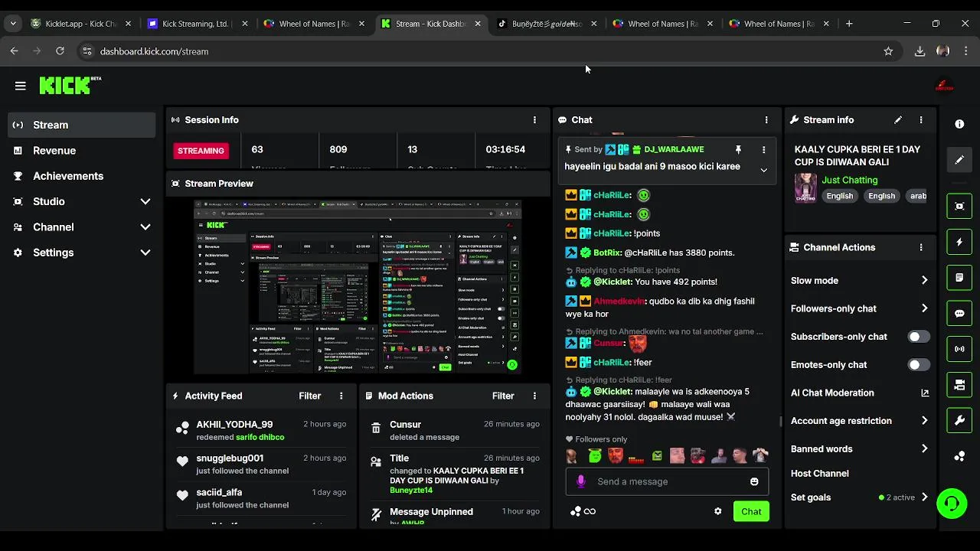Viewport: 980px width, 551px height.
Task: Open Channel Actions three-dot menu
Action: click(921, 247)
